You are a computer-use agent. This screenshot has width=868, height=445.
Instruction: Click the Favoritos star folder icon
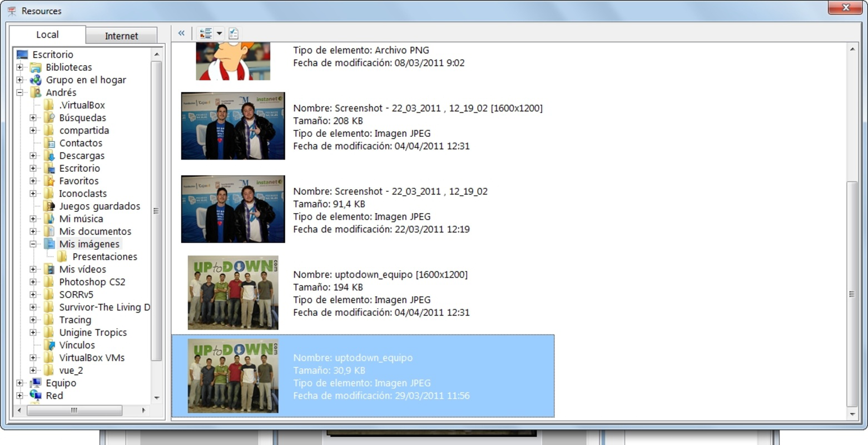[49, 181]
